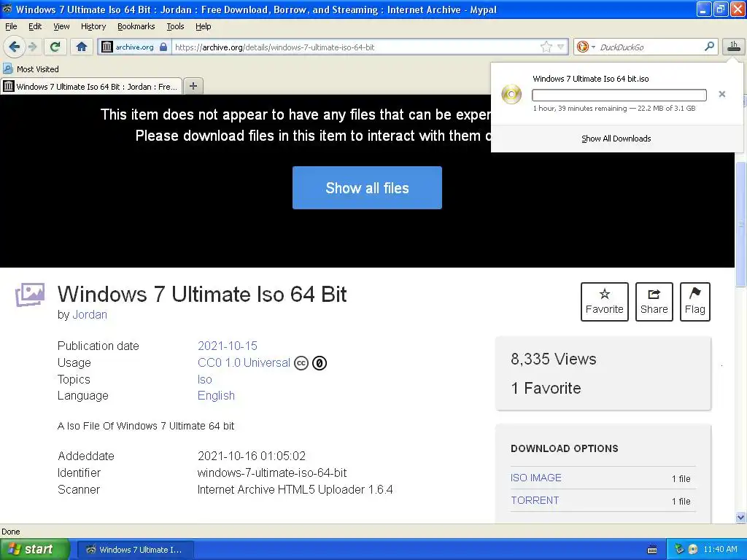Open the DuckDuckGo search engine selector
The height and width of the screenshot is (560, 747).
point(585,47)
